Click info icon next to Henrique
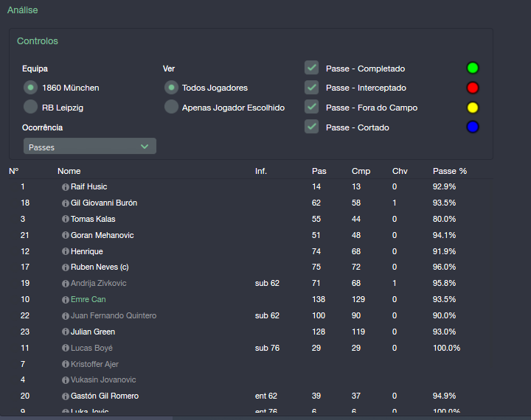The height and width of the screenshot is (420, 531). pos(66,251)
